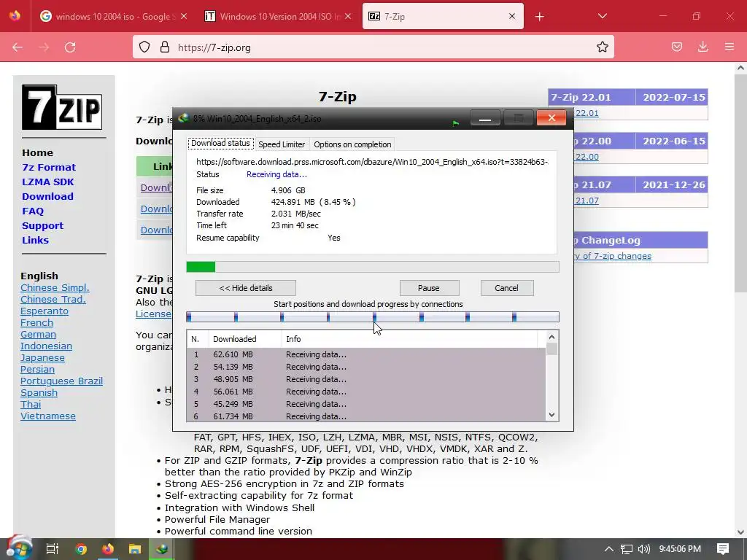Click connections list scroll up arrow
The height and width of the screenshot is (560, 747).
pos(551,337)
